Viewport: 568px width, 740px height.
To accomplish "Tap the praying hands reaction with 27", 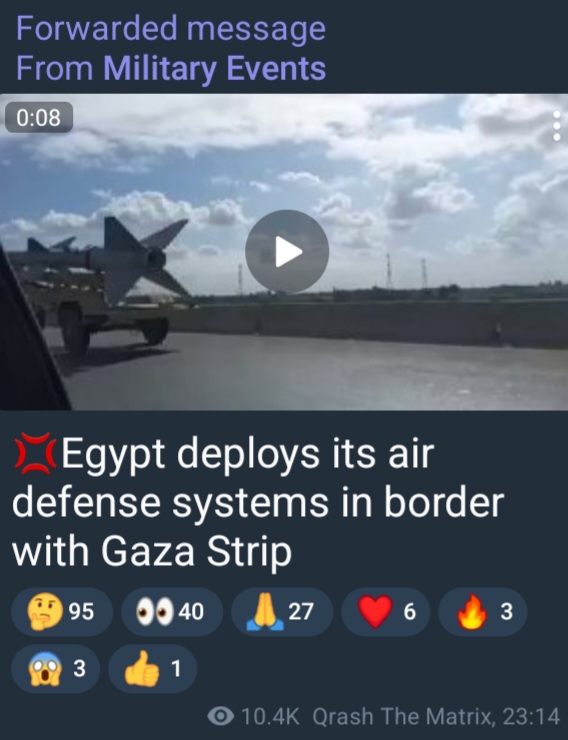I will [x=282, y=612].
